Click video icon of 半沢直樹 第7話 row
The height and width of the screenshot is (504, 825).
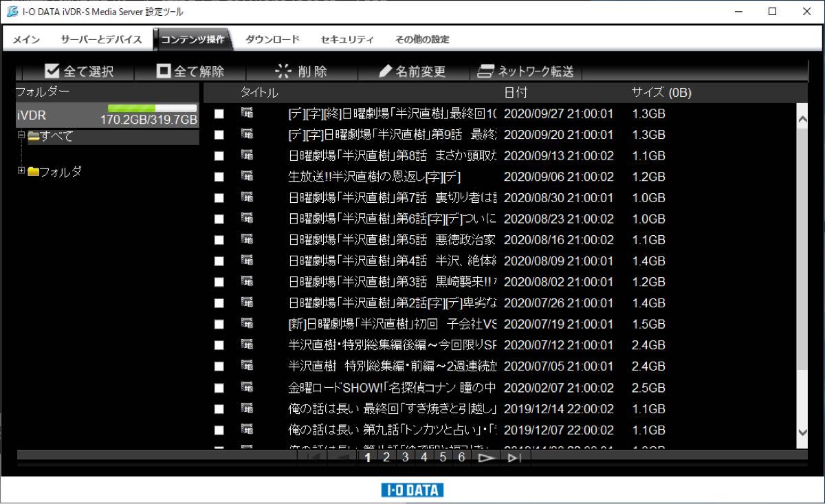coord(247,197)
